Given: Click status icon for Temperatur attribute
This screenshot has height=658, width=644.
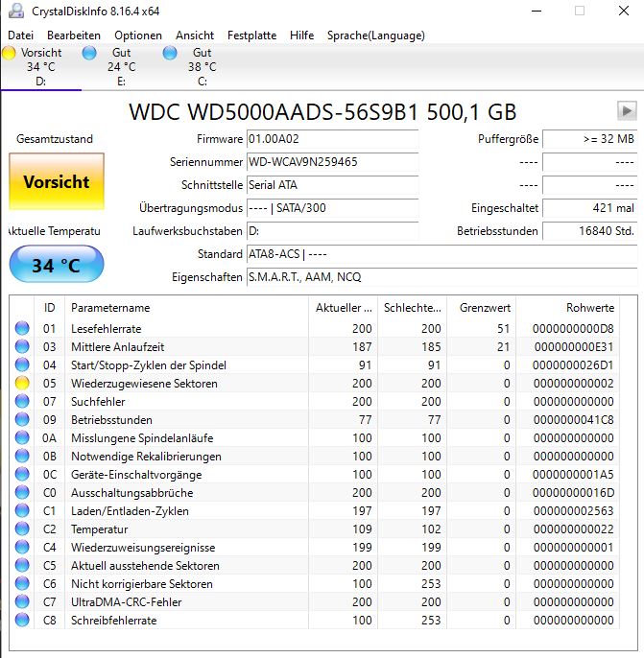Looking at the screenshot, I should click(22, 529).
